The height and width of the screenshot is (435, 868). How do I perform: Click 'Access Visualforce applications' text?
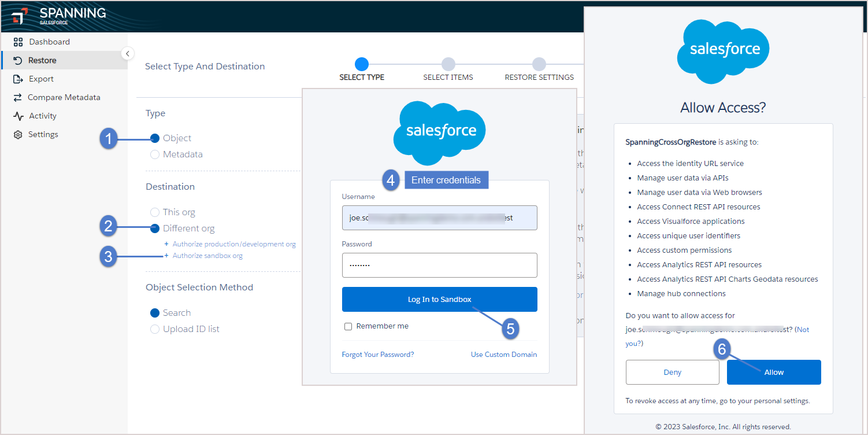coord(691,222)
